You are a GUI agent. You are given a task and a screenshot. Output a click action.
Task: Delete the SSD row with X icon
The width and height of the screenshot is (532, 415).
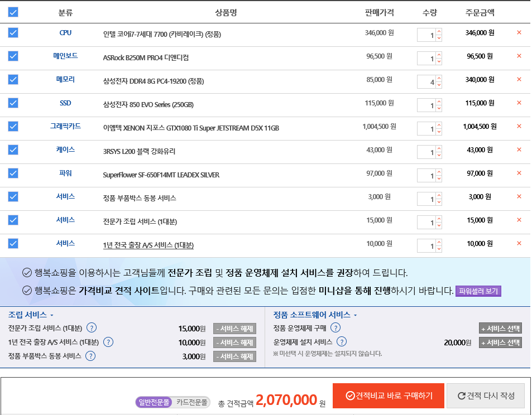(x=519, y=103)
